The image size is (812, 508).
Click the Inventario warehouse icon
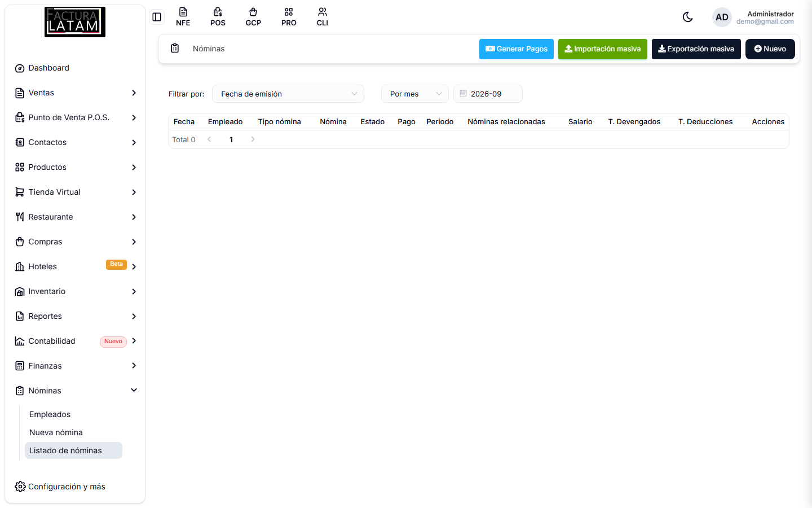(x=20, y=292)
